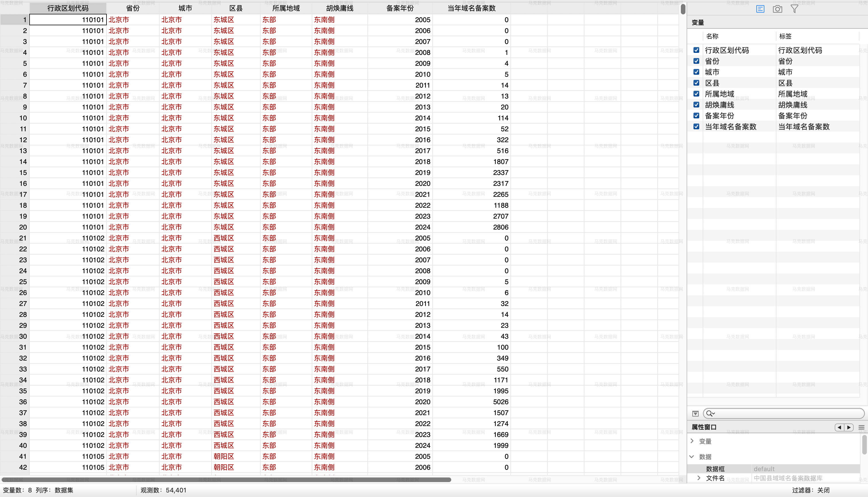
Task: Click the 行政区划代码 cell in row 1
Action: coord(68,20)
